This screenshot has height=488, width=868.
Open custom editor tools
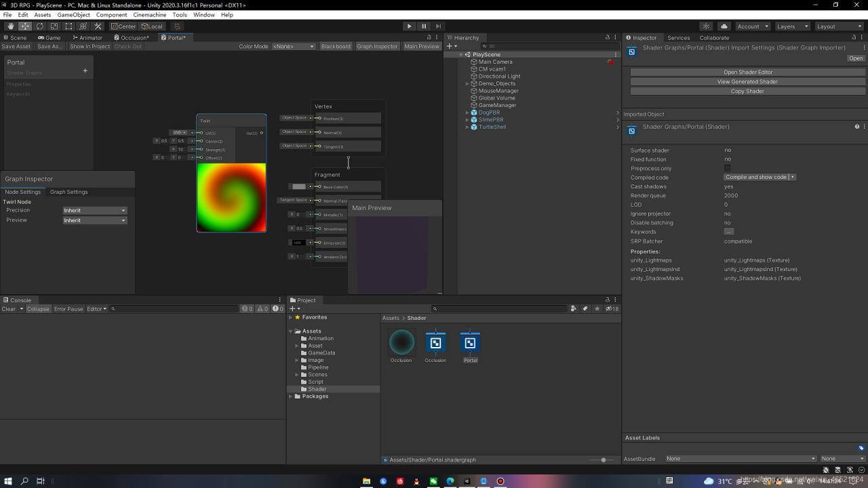click(x=98, y=26)
